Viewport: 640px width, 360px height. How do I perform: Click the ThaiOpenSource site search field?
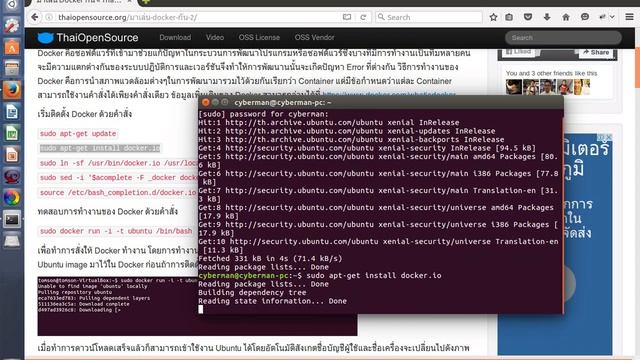coord(563,38)
